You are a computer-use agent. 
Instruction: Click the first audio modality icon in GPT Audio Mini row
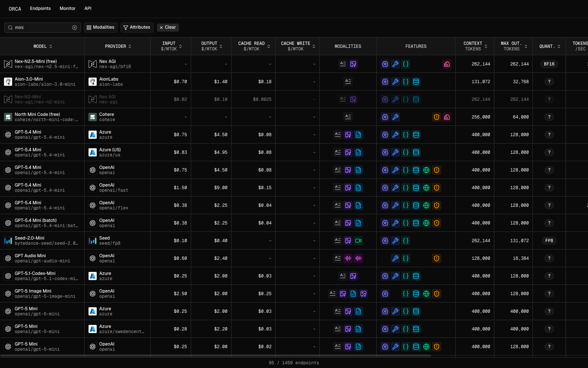(x=348, y=258)
